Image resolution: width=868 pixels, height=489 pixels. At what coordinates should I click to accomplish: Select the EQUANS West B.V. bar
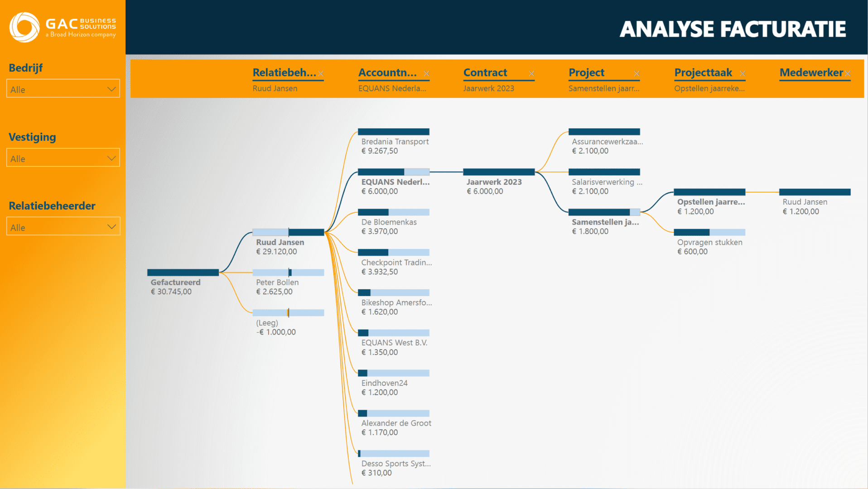pos(394,333)
